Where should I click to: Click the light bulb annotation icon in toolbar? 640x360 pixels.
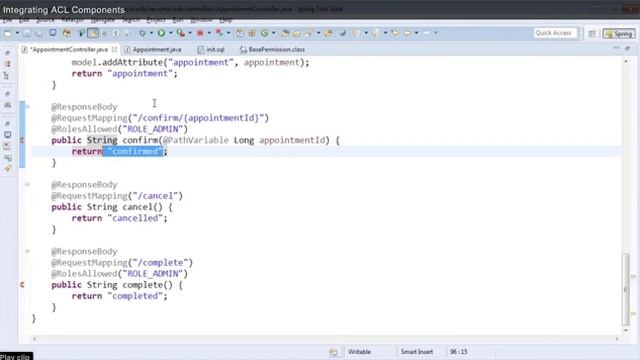pos(357,33)
